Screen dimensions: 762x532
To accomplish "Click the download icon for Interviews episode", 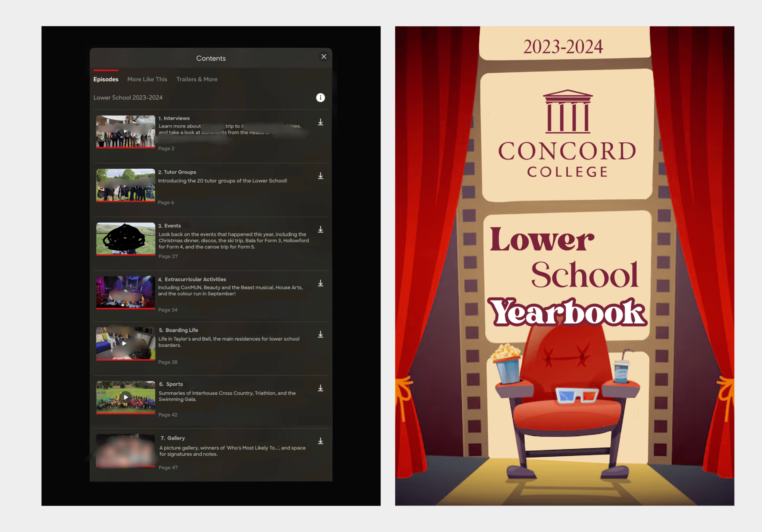I will point(320,122).
